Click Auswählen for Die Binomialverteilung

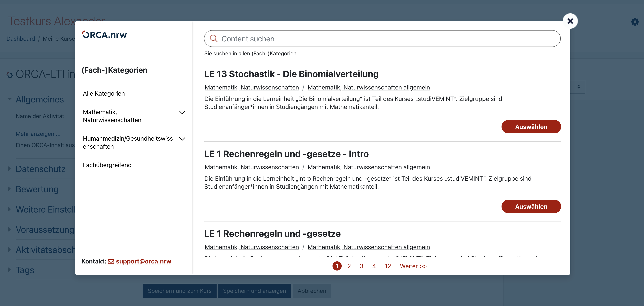(x=531, y=127)
